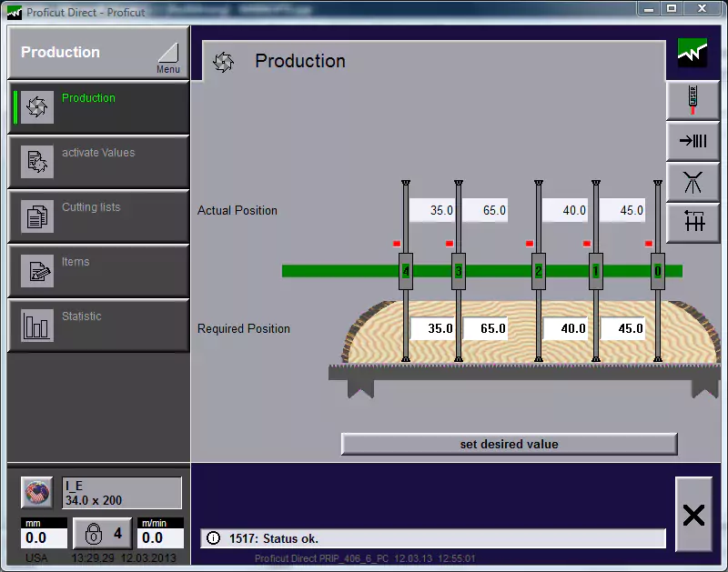Click the Required Position label
The image size is (728, 572).
244,328
